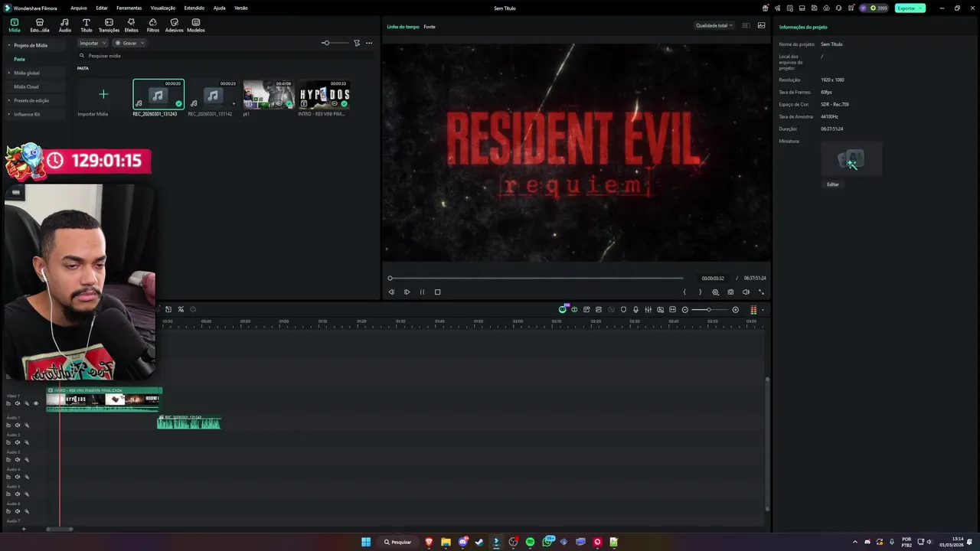This screenshot has width=980, height=551.
Task: Pause the preview playback
Action: pyautogui.click(x=422, y=292)
